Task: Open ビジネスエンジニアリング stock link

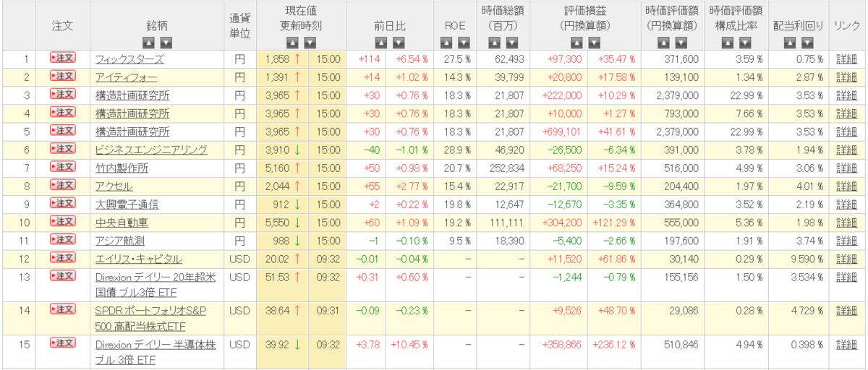Action: coord(151,150)
